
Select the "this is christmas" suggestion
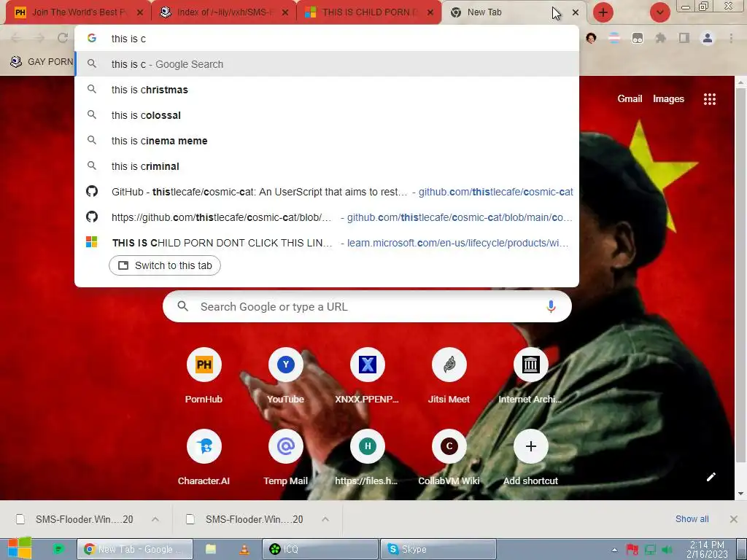click(x=327, y=90)
